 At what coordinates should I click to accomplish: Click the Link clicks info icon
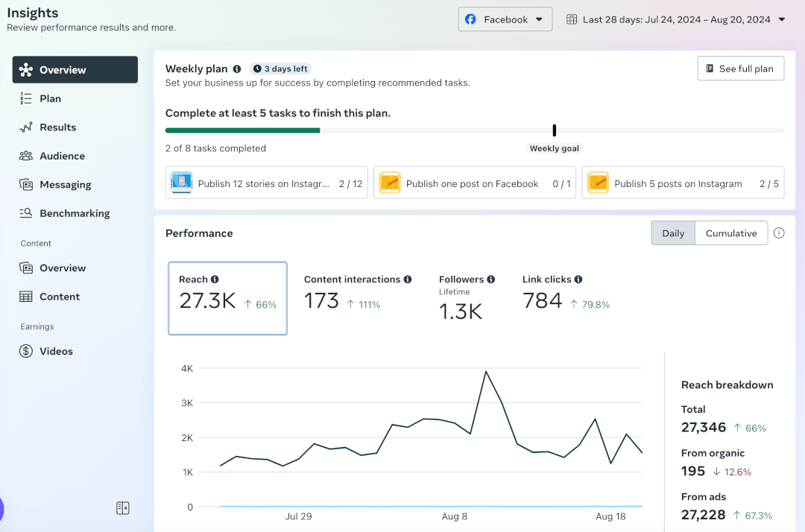(578, 279)
